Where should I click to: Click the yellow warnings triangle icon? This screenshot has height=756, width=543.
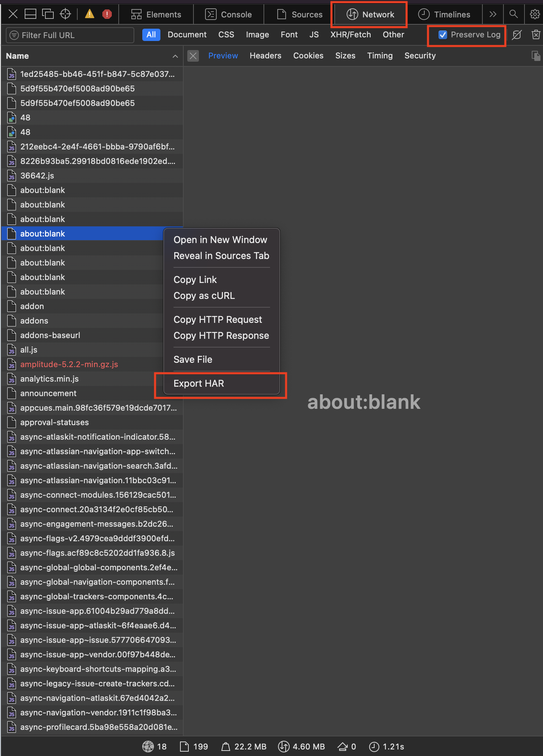pyautogui.click(x=89, y=14)
